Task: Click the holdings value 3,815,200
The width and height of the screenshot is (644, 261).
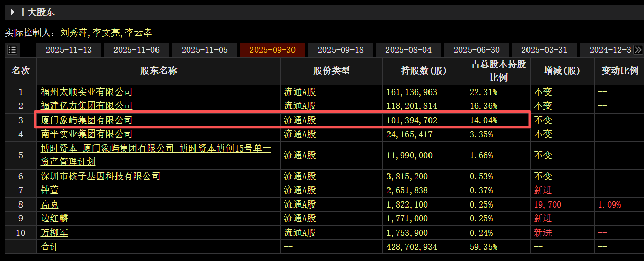Action: point(407,176)
